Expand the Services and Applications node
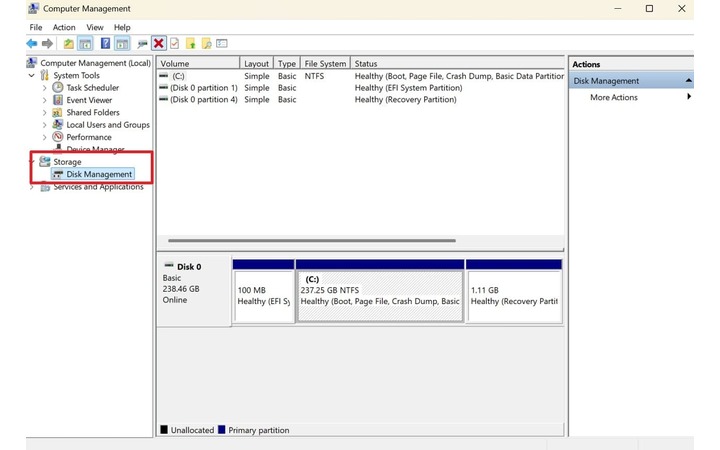 coord(32,187)
